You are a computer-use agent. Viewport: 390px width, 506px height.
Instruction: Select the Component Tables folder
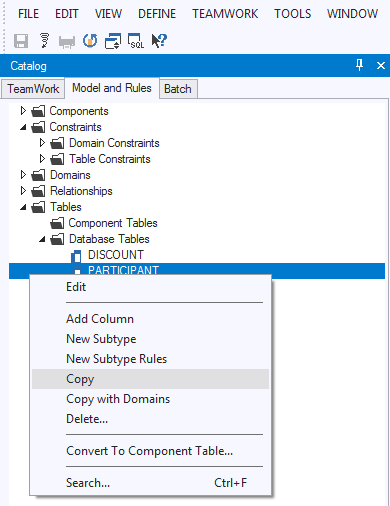point(113,223)
